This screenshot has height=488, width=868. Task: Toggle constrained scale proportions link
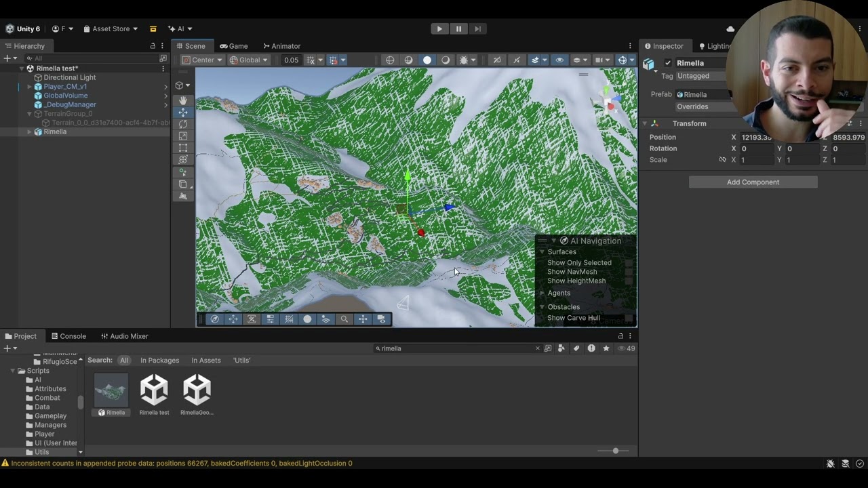[x=722, y=160]
